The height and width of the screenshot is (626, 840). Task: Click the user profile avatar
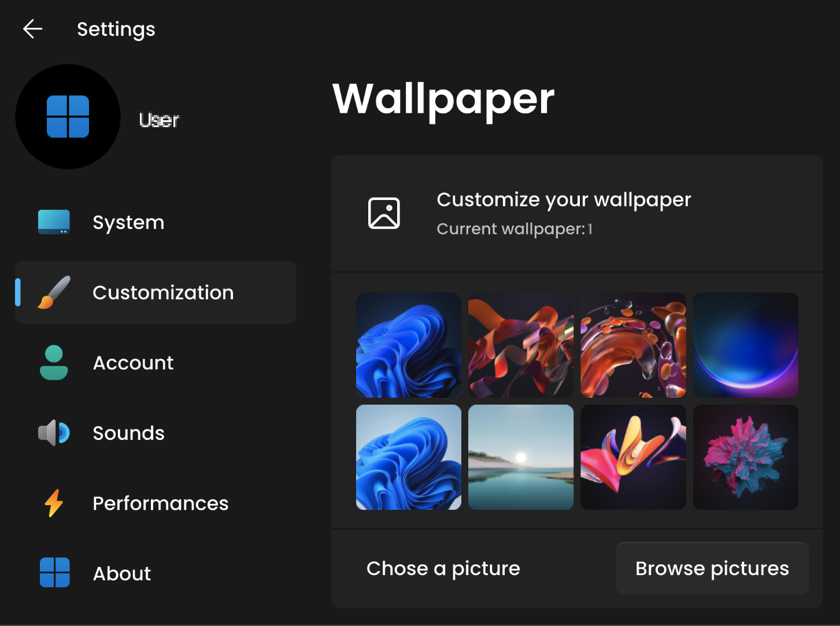point(68,117)
